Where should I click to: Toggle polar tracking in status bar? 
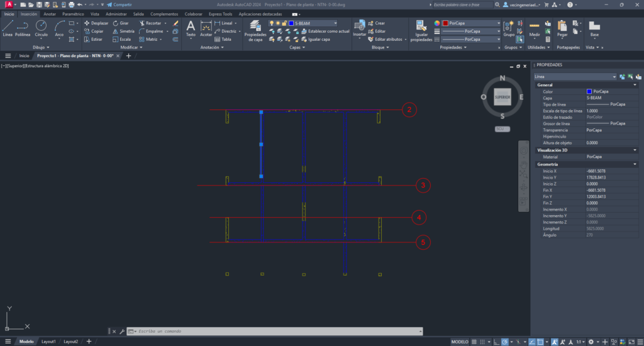click(x=505, y=342)
